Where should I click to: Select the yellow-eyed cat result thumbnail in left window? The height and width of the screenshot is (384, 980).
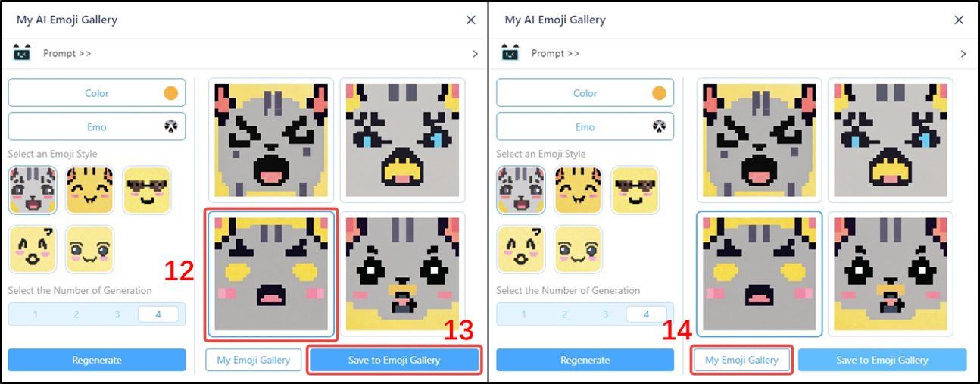271,274
